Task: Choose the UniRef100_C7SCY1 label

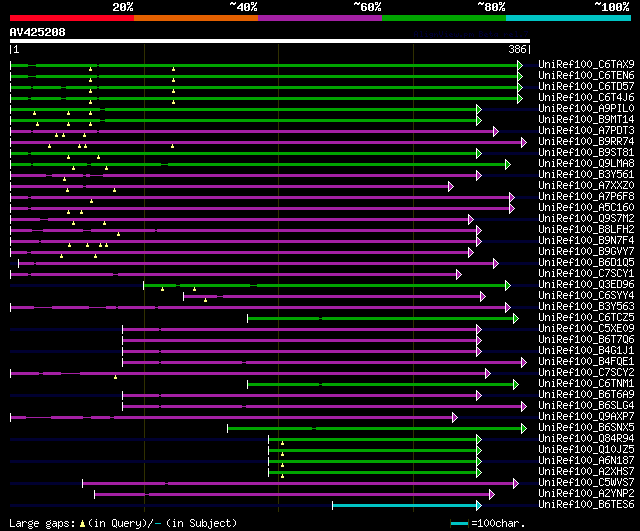Action: point(586,274)
